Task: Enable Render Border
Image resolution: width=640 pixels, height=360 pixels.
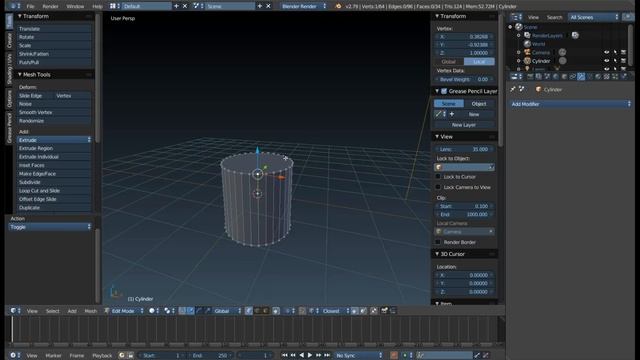Action: [x=438, y=242]
